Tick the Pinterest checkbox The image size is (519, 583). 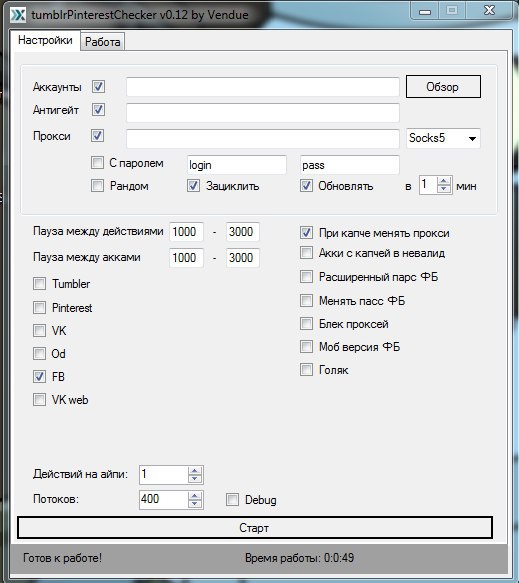pos(39,307)
